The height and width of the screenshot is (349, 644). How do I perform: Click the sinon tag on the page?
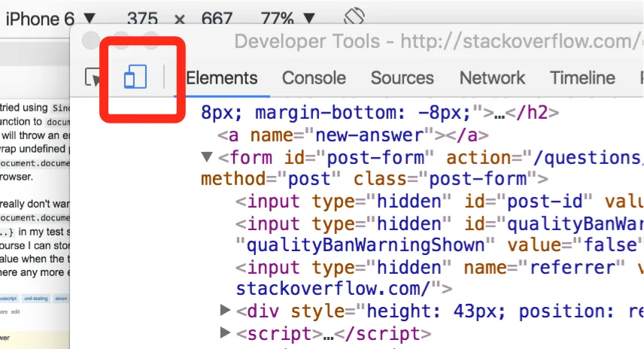pyautogui.click(x=61, y=299)
